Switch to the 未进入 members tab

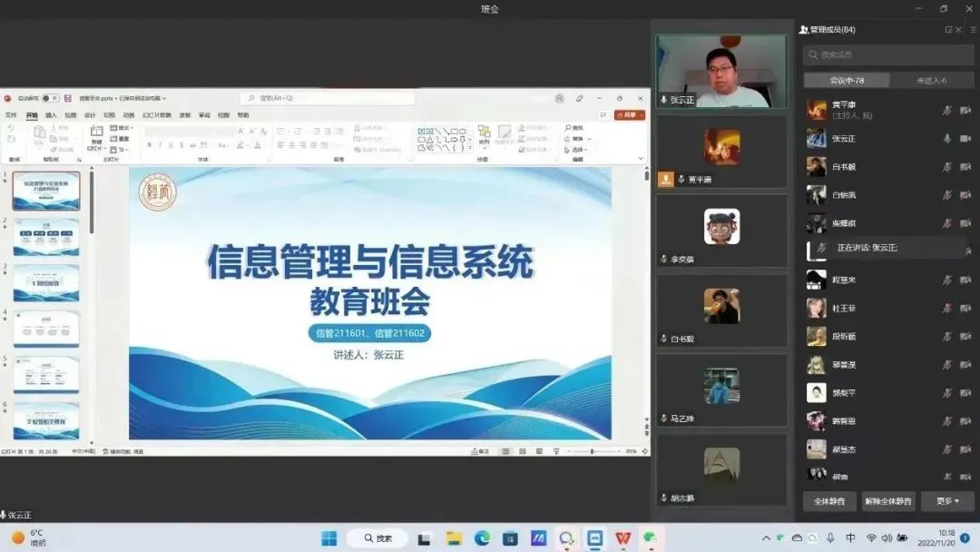931,81
